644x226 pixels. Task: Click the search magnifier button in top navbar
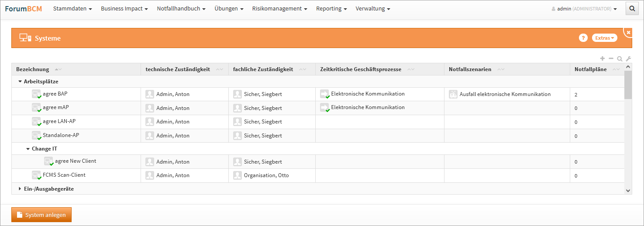coord(632,8)
